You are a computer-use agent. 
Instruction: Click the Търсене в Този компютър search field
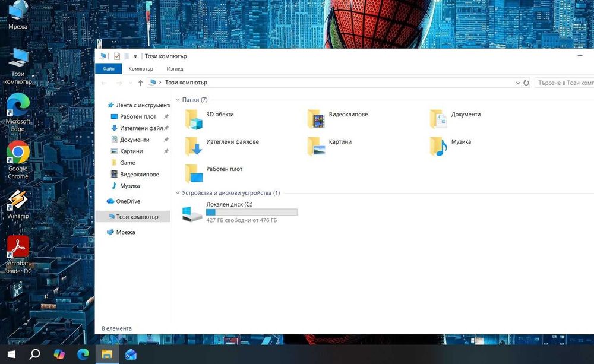tap(564, 83)
